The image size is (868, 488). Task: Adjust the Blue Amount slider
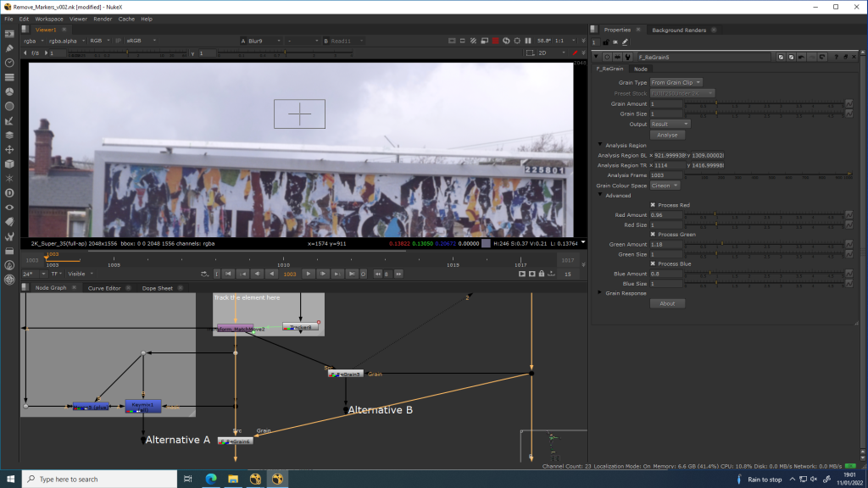pyautogui.click(x=764, y=274)
